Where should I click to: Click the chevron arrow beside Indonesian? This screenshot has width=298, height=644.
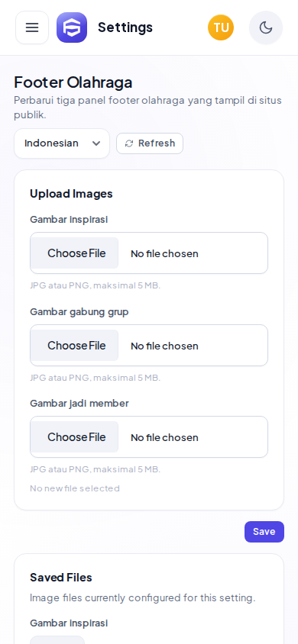(x=96, y=143)
